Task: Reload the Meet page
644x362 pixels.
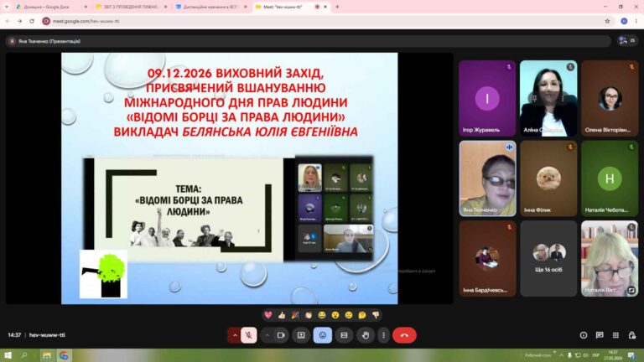Action: (x=32, y=21)
